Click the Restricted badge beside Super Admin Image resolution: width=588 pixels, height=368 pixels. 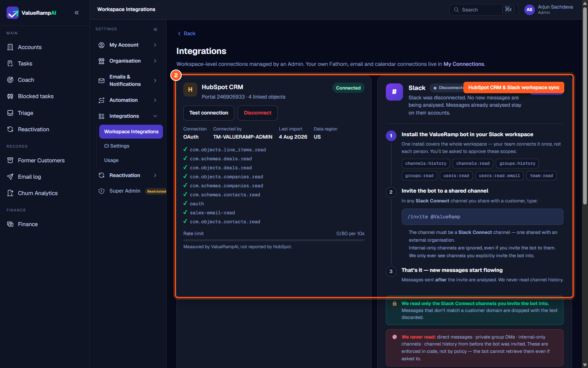pos(157,191)
